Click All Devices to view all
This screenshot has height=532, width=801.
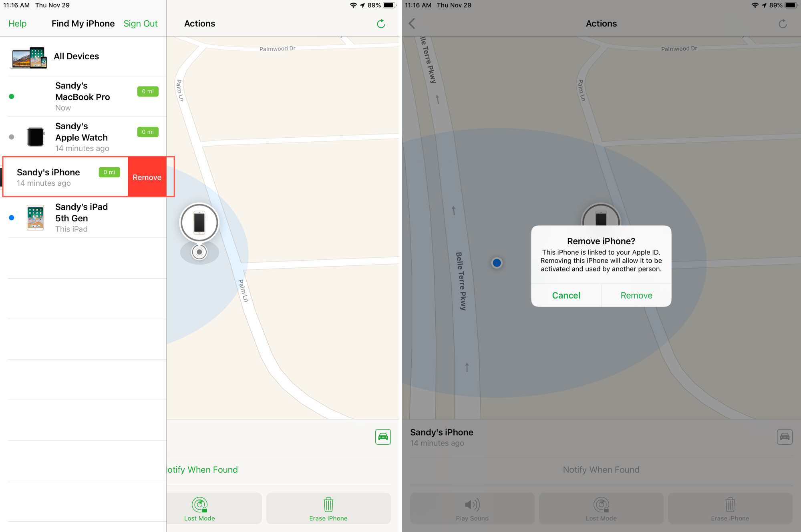pos(84,56)
